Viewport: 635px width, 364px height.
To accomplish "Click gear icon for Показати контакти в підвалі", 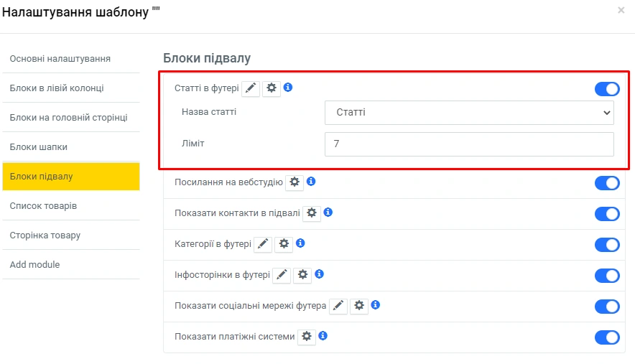I will [x=311, y=213].
